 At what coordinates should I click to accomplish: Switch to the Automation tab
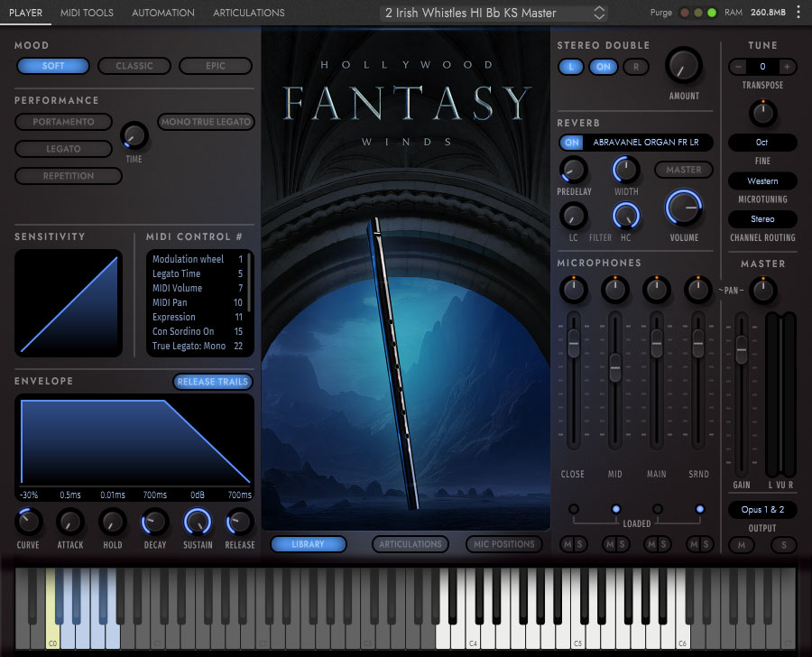(163, 13)
